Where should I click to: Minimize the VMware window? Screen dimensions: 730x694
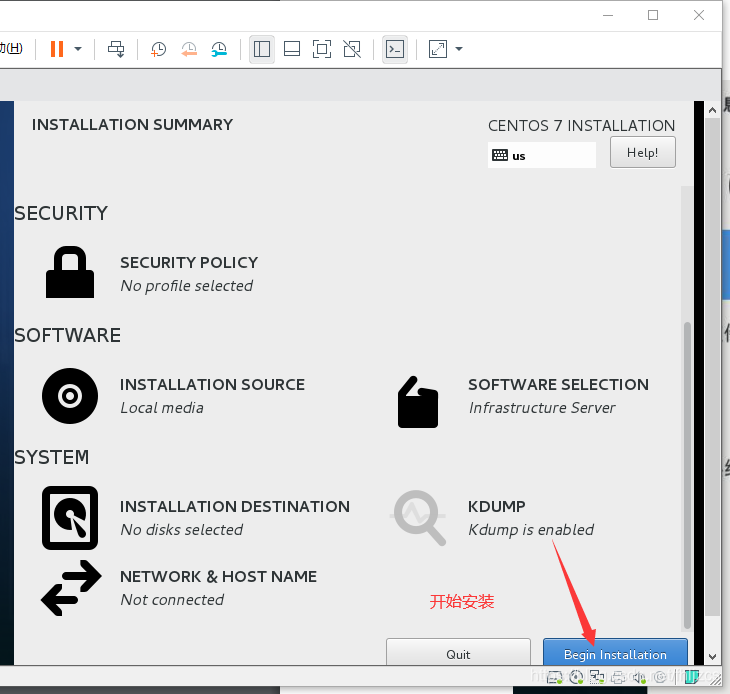pyautogui.click(x=608, y=15)
